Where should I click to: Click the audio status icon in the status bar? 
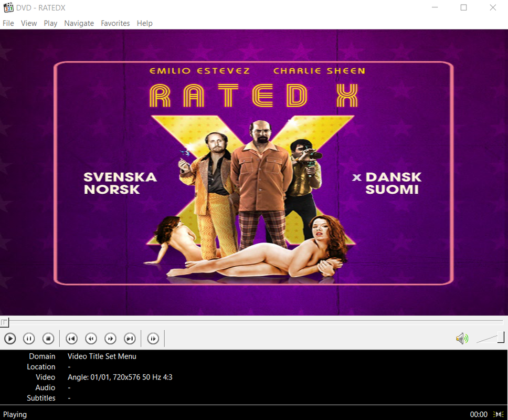pos(498,414)
